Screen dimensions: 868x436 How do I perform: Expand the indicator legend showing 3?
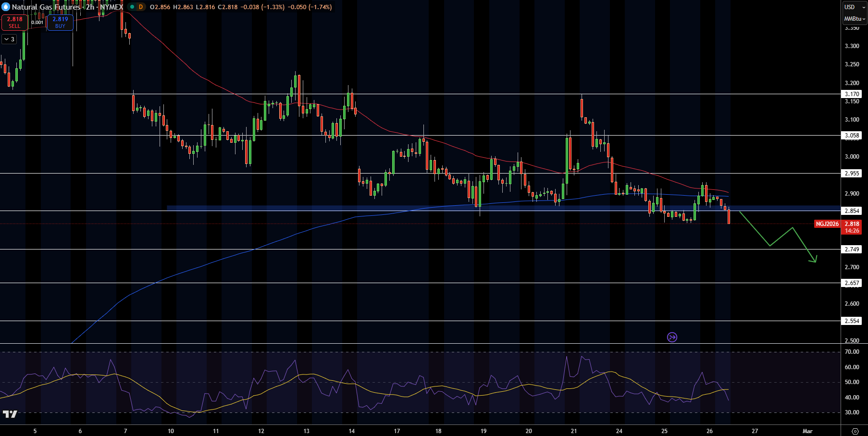coord(9,39)
